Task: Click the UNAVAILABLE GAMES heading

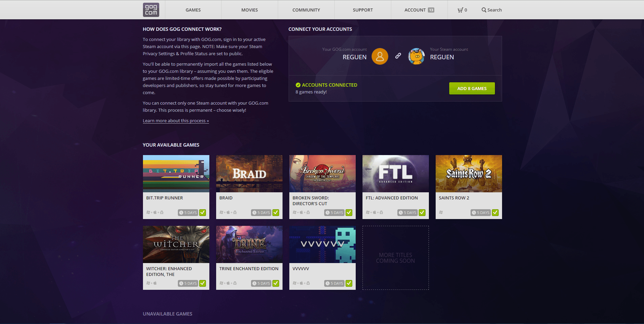Action: (x=167, y=314)
